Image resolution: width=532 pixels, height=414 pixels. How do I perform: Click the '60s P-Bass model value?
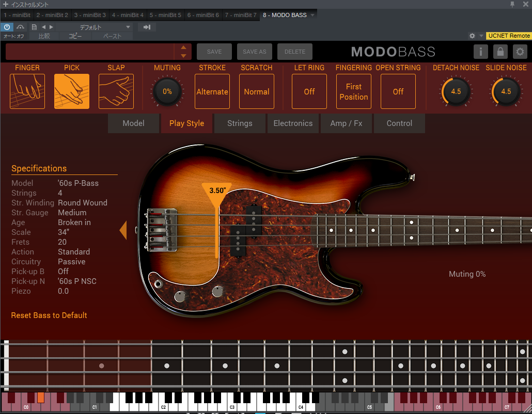[x=79, y=183]
